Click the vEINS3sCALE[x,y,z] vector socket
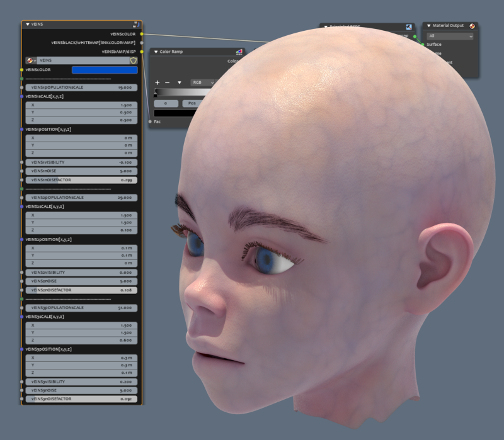This screenshot has height=440, width=504. (21, 317)
